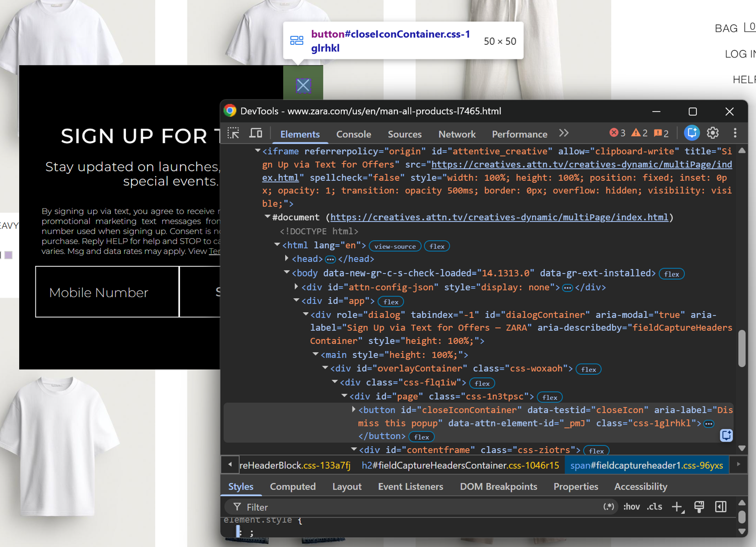
Task: Open the Computed pane tab
Action: [x=293, y=487]
